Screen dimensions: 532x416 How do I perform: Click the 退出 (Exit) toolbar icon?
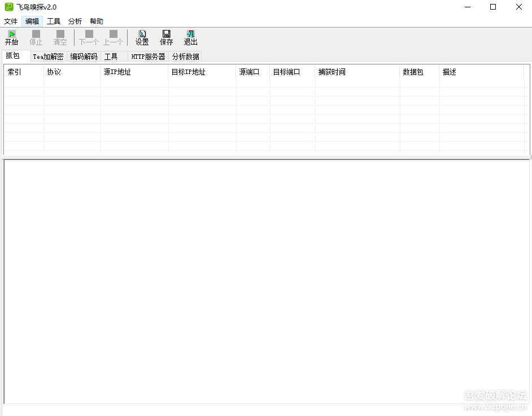pos(190,37)
